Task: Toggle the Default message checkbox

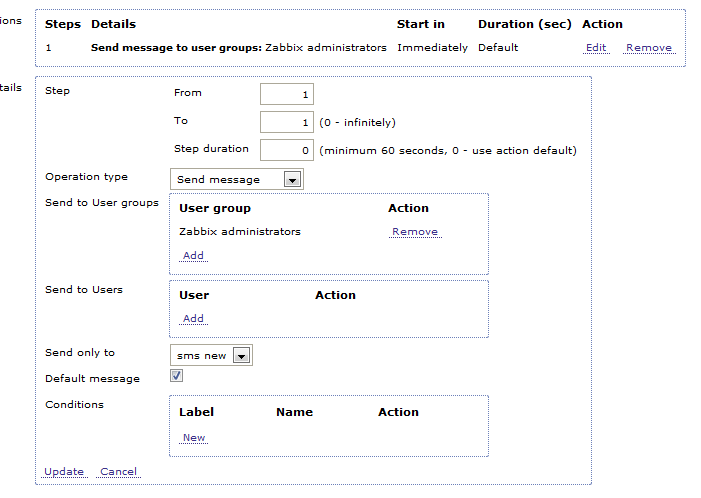Action: point(176,376)
